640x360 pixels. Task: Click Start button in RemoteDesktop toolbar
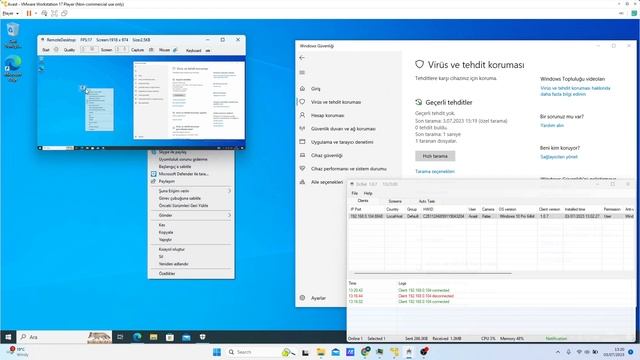[x=46, y=50]
